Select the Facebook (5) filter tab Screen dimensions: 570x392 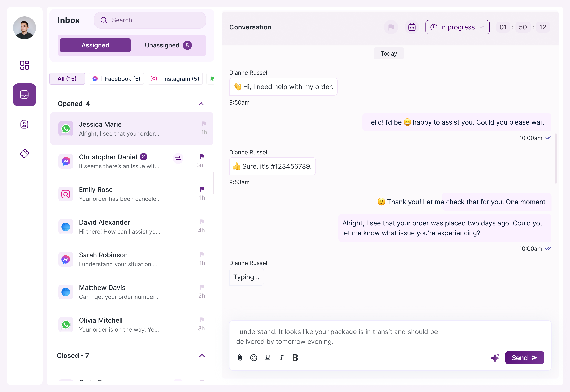point(116,79)
